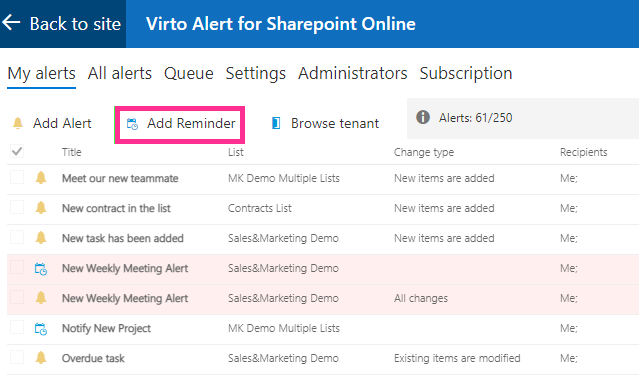Open the Administrators tab
This screenshot has height=376, width=639.
tap(353, 73)
